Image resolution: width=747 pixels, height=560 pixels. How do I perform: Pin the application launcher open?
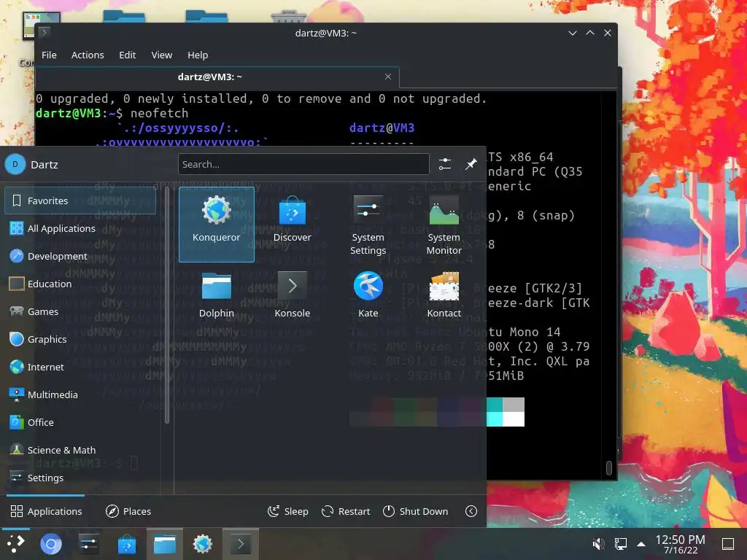point(471,164)
